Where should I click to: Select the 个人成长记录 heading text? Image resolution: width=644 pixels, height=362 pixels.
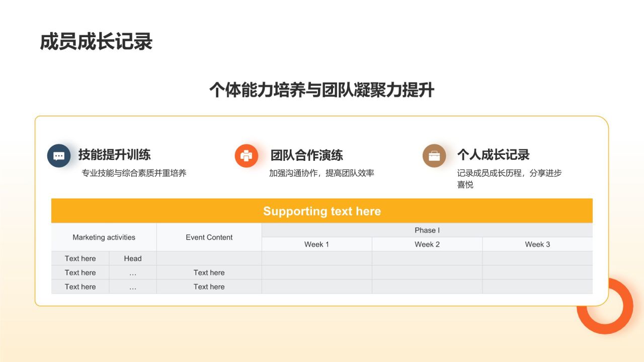pos(493,155)
